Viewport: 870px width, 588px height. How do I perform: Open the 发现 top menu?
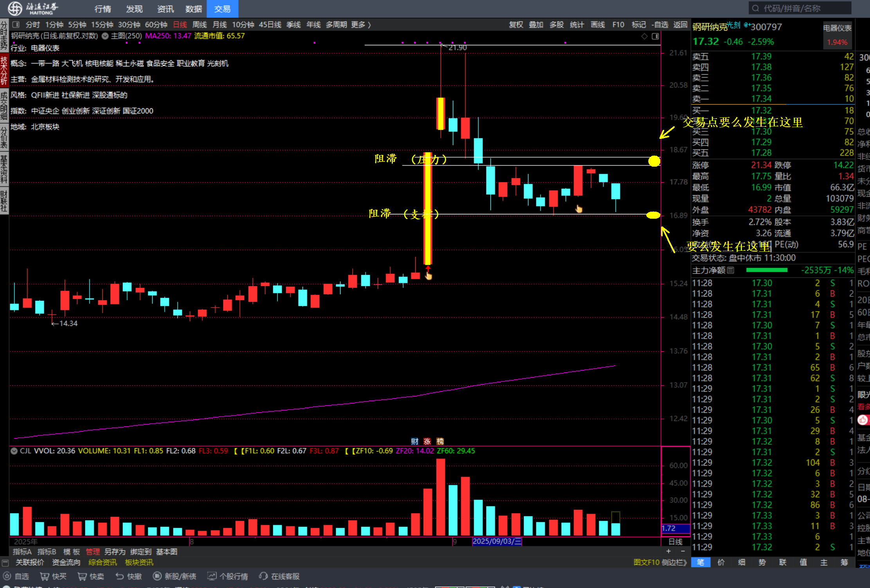(x=134, y=9)
